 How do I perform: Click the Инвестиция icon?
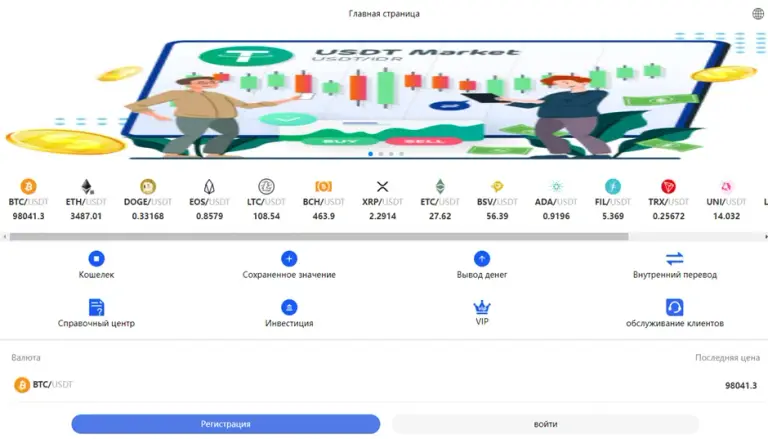point(289,307)
